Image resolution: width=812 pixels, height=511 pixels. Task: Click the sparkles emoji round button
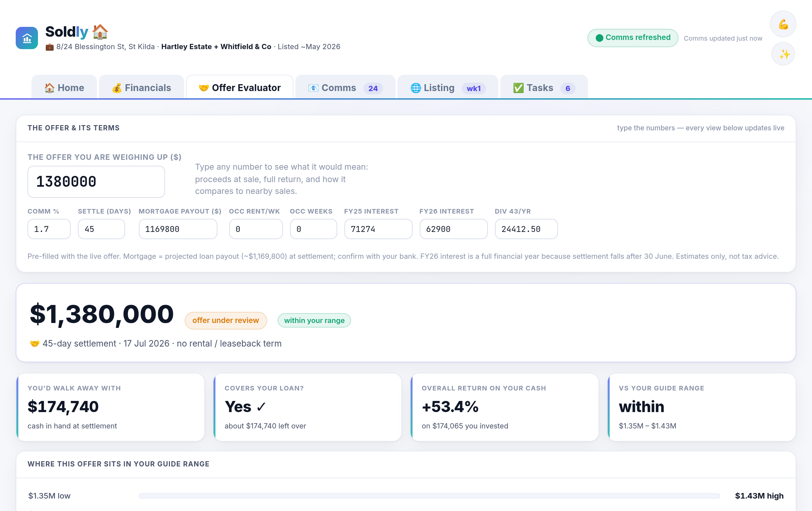[783, 54]
